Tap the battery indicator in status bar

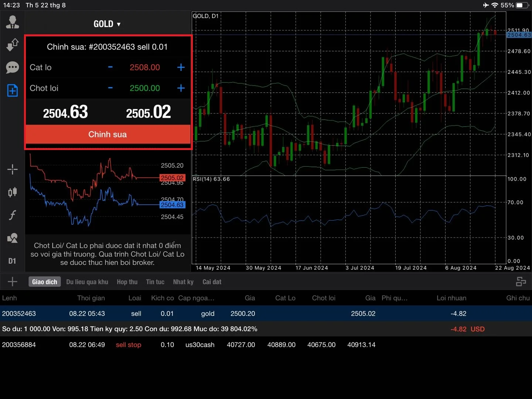pos(523,5)
